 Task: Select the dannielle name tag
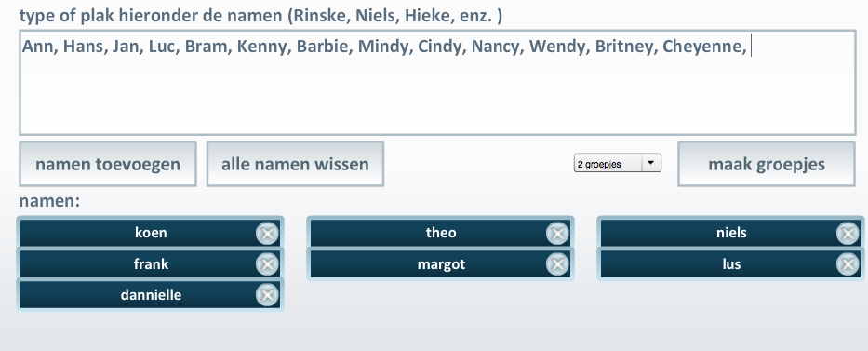(150, 295)
